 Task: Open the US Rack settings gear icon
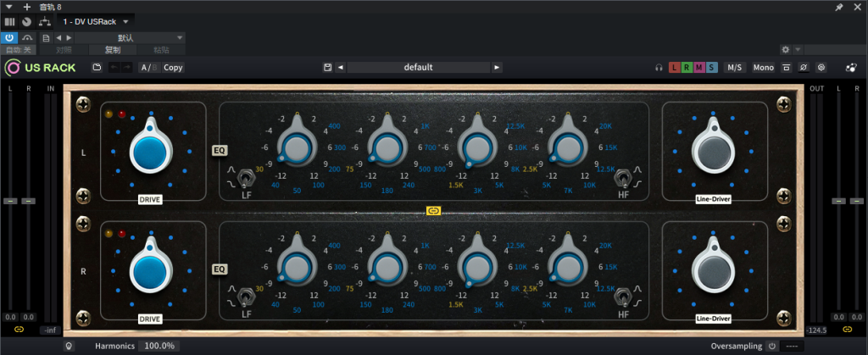(x=821, y=68)
